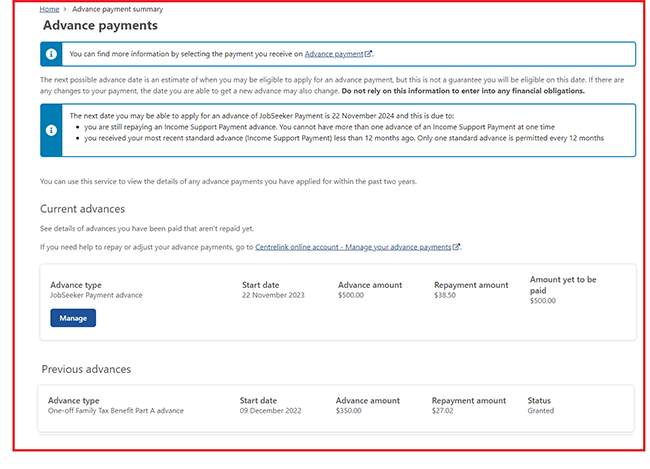Select One-off Family Tax Benefit Part A advance

pyautogui.click(x=116, y=411)
